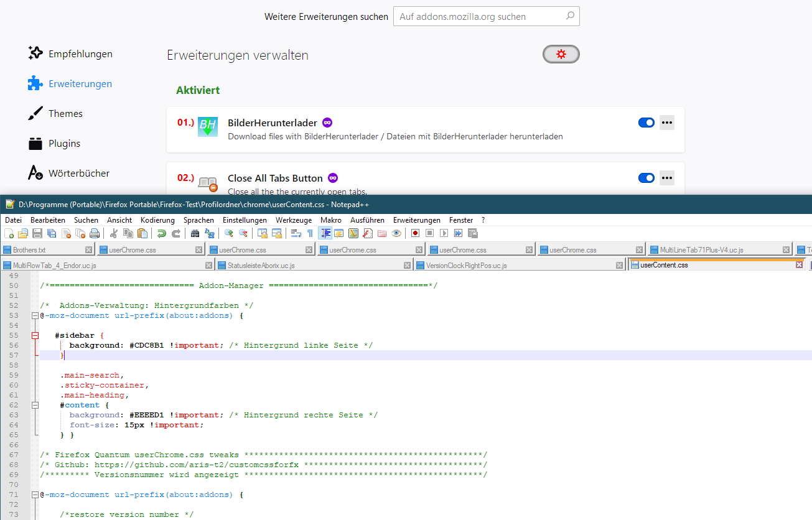The width and height of the screenshot is (812, 520).
Task: Click the Print icon in Notepad++ toolbar
Action: point(95,233)
